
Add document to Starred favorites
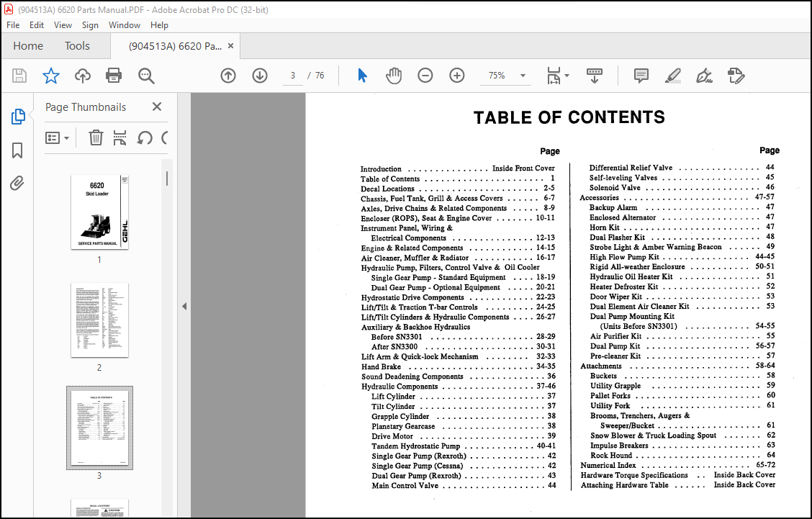tap(50, 76)
